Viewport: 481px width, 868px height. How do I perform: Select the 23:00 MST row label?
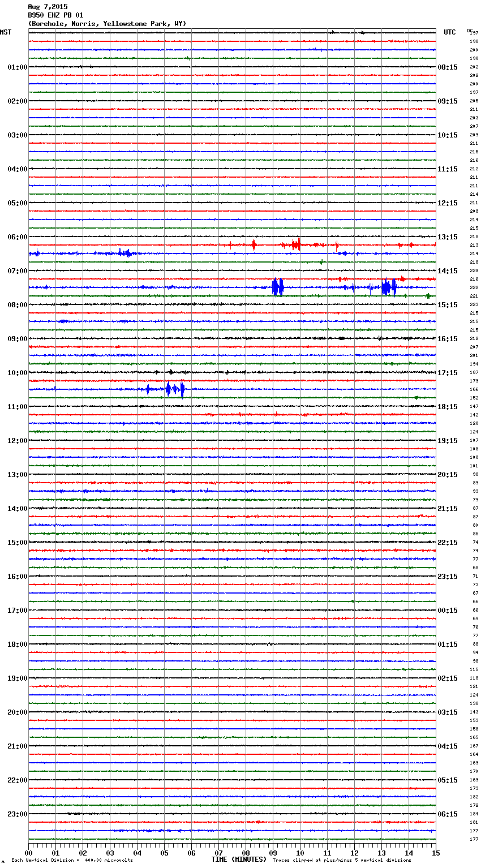[x=18, y=814]
